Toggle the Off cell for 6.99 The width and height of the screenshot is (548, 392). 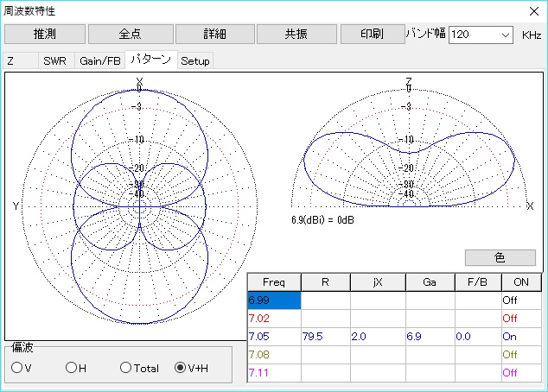coord(521,300)
